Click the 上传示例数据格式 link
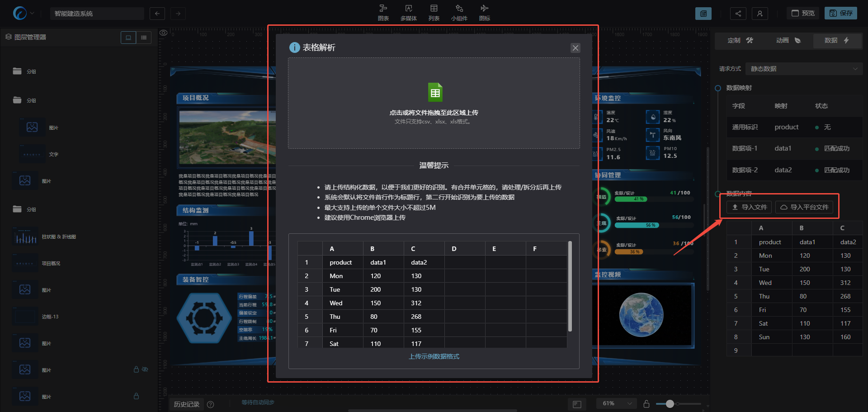868x412 pixels. tap(434, 356)
